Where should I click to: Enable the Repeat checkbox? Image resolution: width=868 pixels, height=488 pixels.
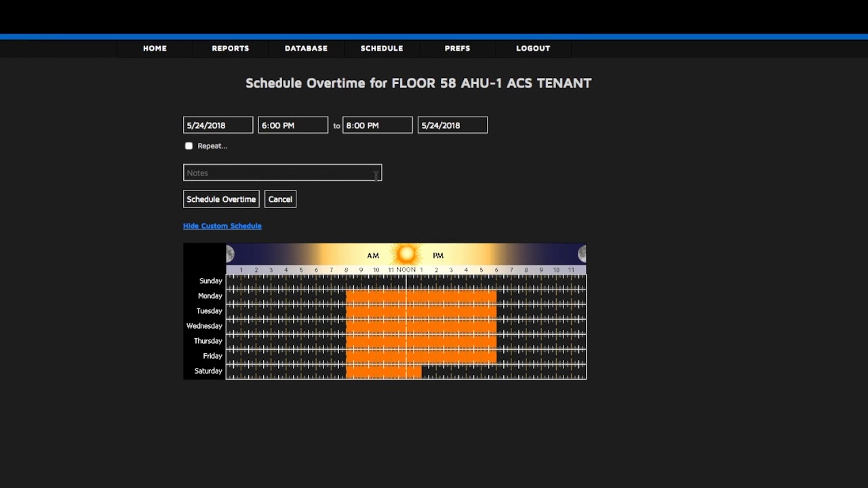[189, 146]
